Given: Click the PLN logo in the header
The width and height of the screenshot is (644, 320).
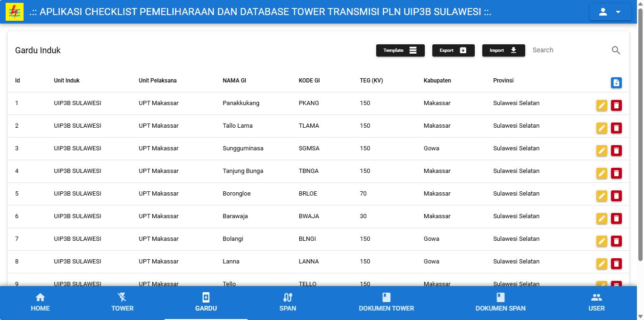Looking at the screenshot, I should pyautogui.click(x=15, y=12).
